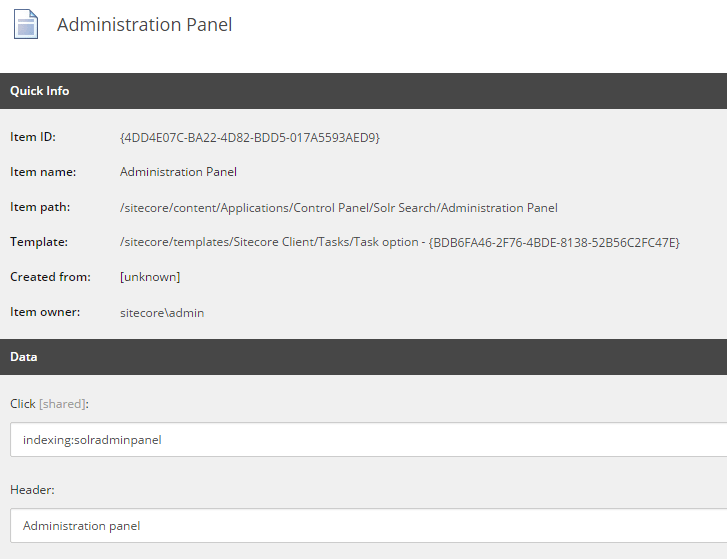The image size is (727, 559).
Task: Click the Template path value
Action: [x=399, y=242]
